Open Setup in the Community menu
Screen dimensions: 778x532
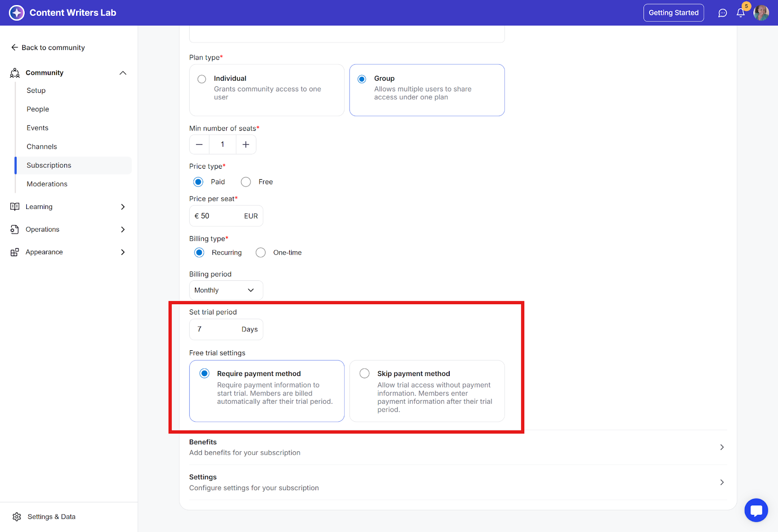(36, 91)
